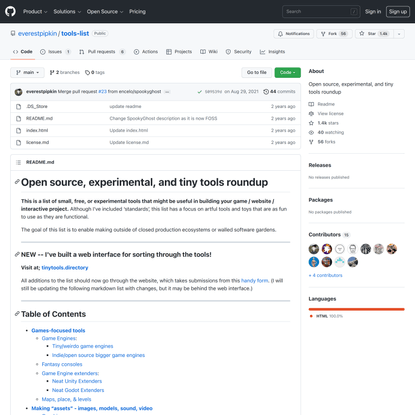Jump to Fantasy consoles section

coord(62,364)
